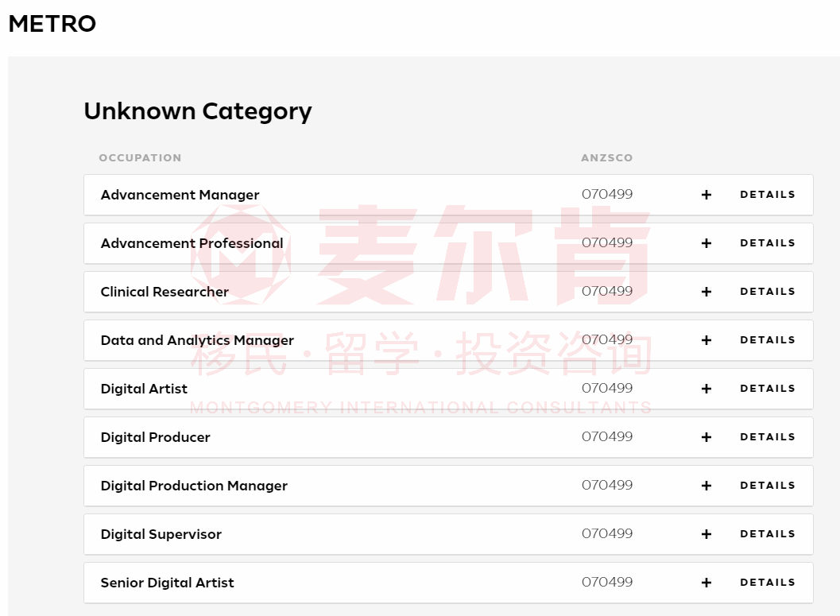Select the Digital Artist occupation name

[x=144, y=389]
